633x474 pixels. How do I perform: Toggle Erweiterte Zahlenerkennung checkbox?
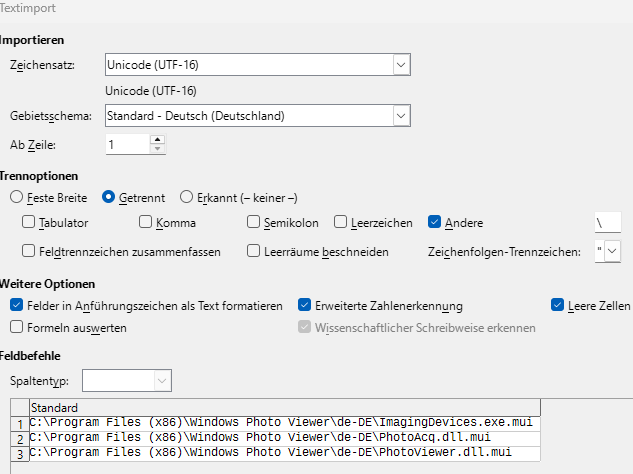[305, 305]
